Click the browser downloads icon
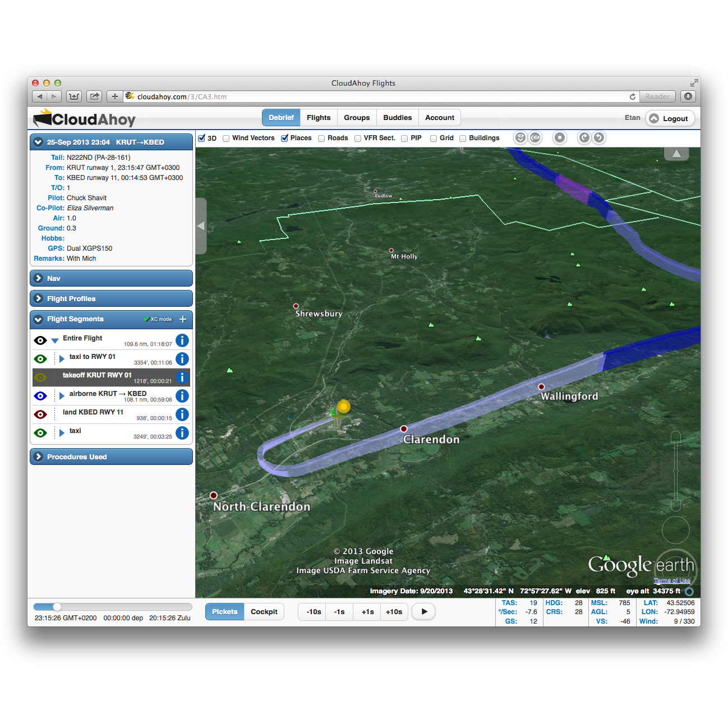Image resolution: width=728 pixels, height=728 pixels. pyautogui.click(x=688, y=96)
